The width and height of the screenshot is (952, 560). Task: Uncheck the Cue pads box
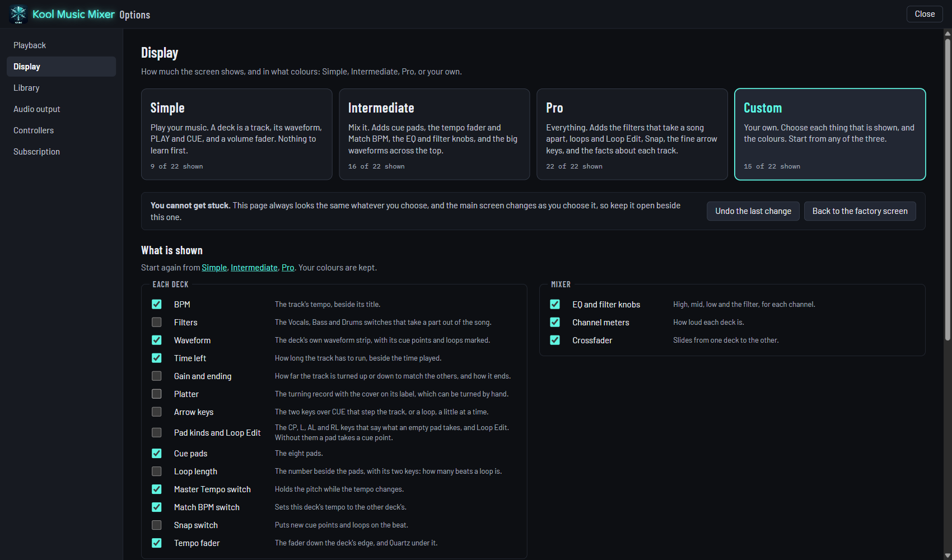pos(157,454)
